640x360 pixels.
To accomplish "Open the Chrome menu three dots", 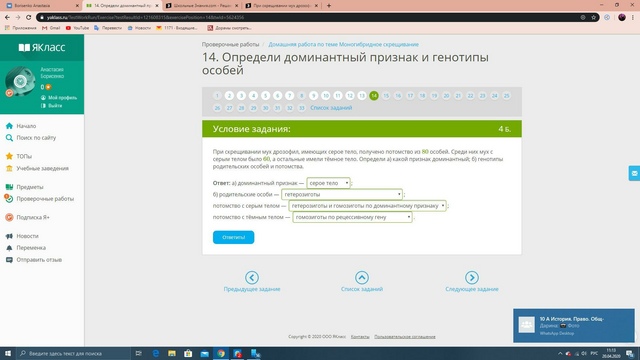I will click(x=633, y=18).
